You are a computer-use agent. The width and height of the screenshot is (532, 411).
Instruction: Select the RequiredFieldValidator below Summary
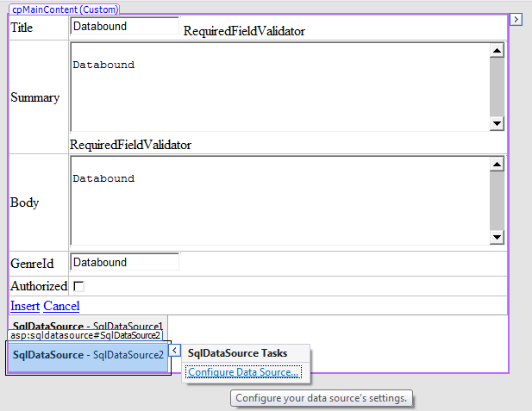(130, 145)
